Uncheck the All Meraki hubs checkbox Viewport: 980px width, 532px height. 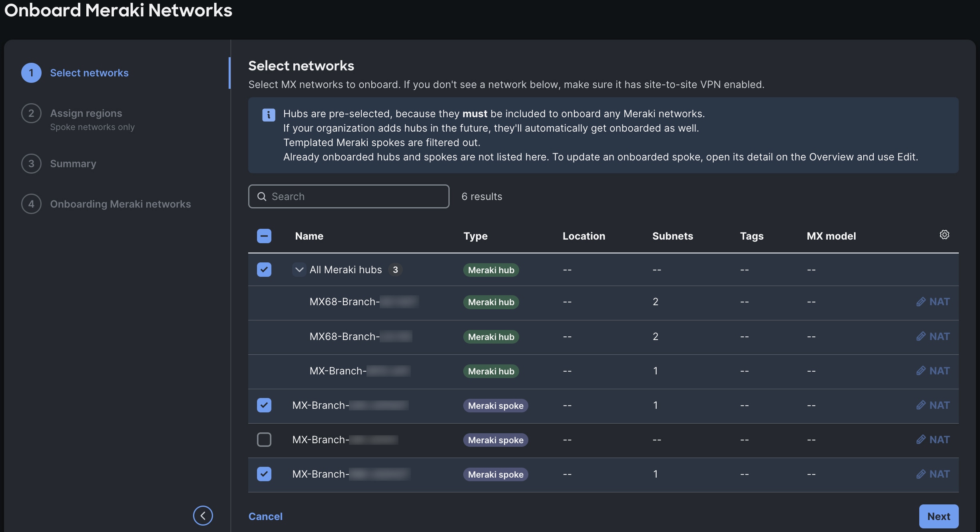click(264, 270)
